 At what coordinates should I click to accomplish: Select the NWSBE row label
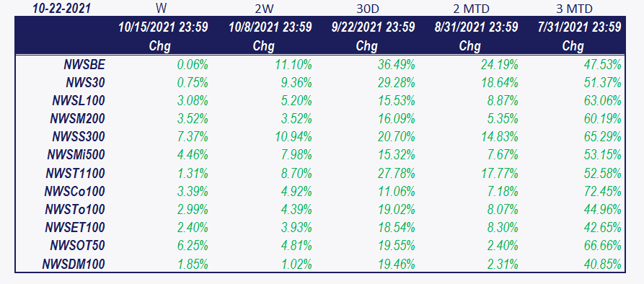pos(84,64)
